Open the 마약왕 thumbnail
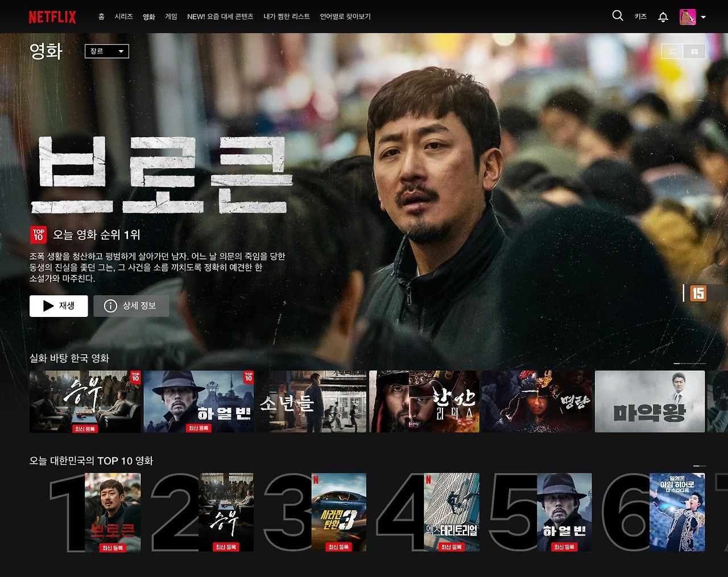 (650, 402)
